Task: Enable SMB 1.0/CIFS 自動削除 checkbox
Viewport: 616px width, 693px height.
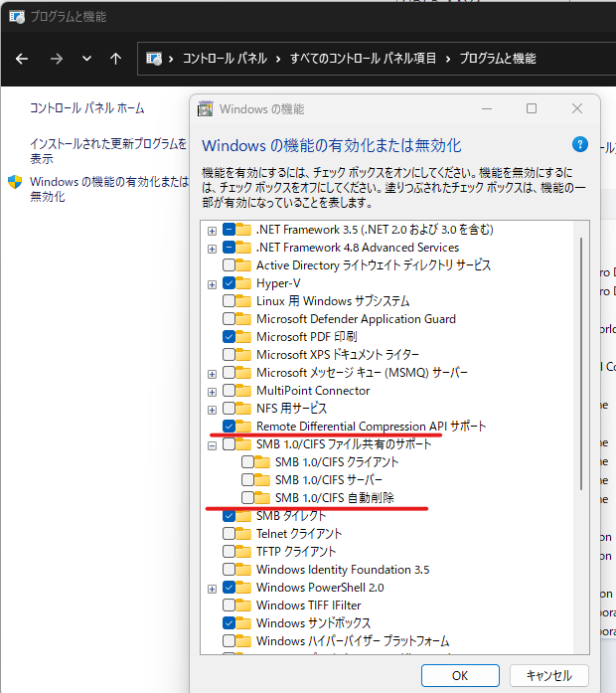Action: coord(247,498)
